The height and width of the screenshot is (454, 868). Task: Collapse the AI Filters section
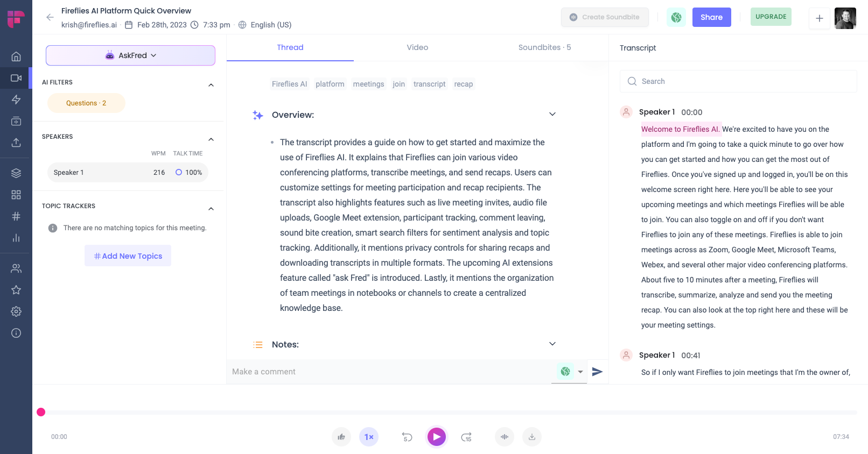click(211, 85)
